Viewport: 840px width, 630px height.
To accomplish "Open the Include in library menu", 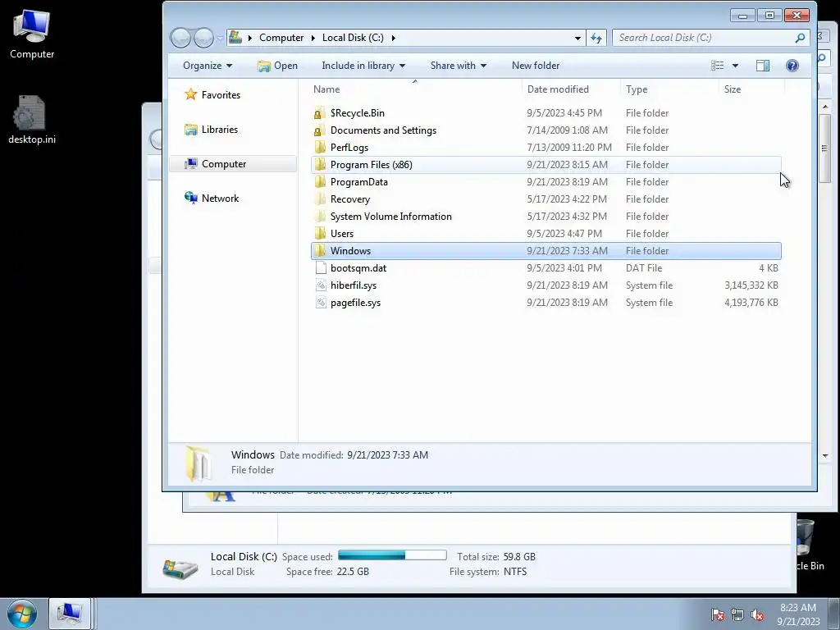I will (x=363, y=66).
